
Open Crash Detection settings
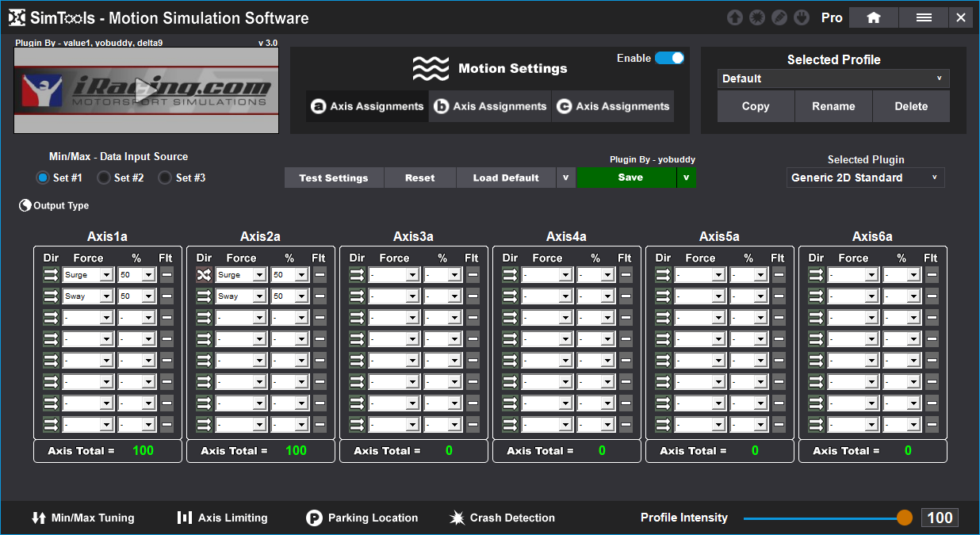pyautogui.click(x=502, y=518)
